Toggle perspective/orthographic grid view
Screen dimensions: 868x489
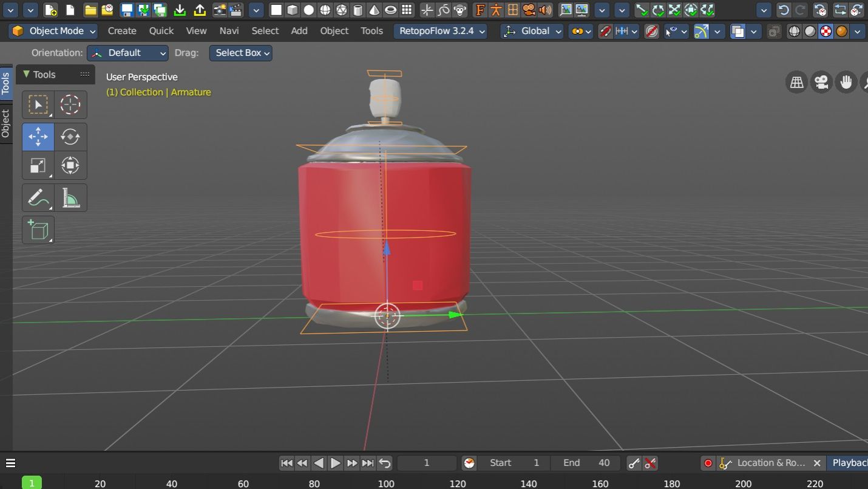(797, 82)
